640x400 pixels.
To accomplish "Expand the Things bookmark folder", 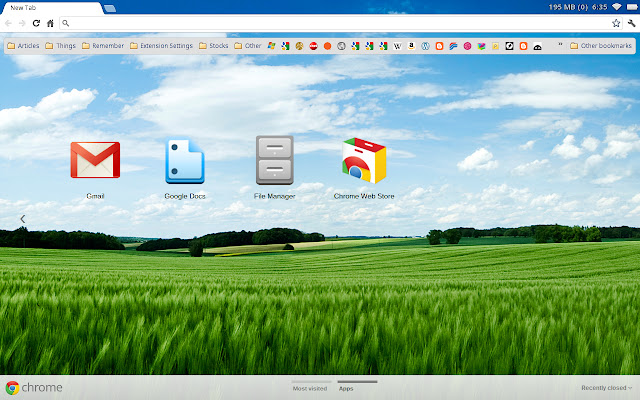I will tap(60, 46).
